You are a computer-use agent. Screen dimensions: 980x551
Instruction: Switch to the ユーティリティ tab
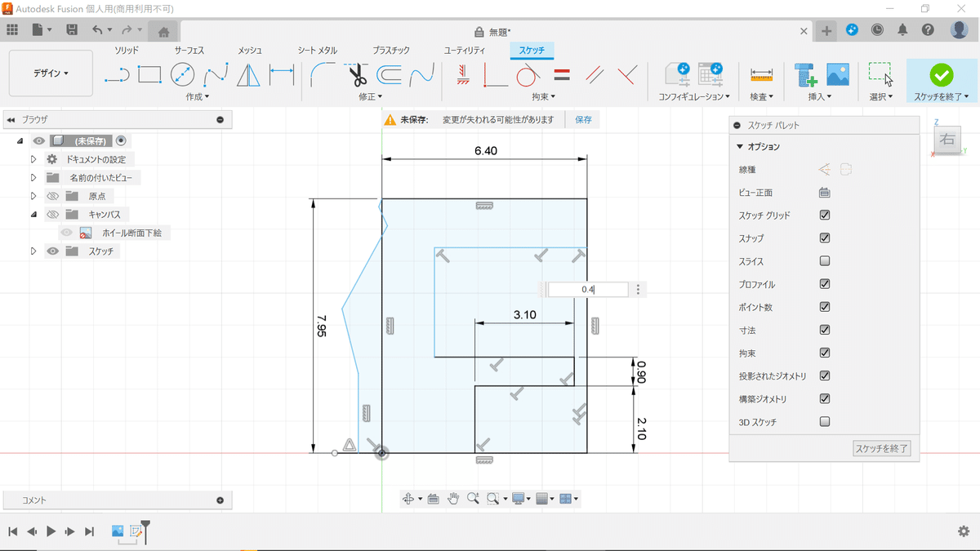(x=465, y=51)
